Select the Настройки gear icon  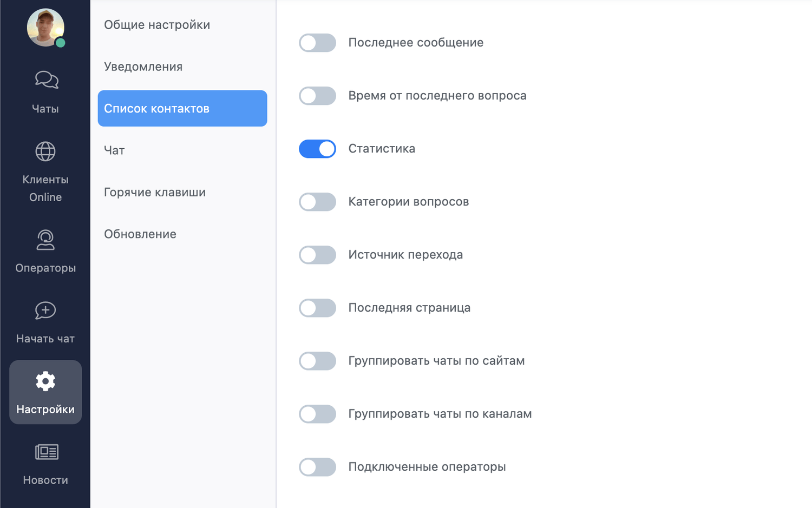tap(45, 381)
